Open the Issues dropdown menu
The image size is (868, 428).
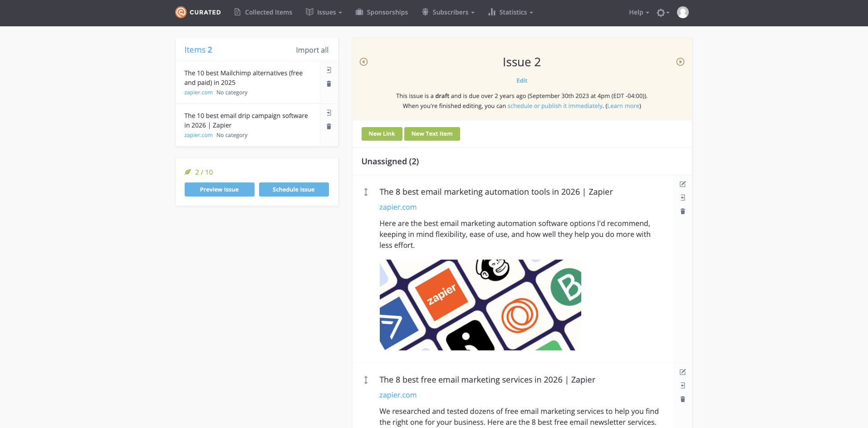[x=324, y=12]
